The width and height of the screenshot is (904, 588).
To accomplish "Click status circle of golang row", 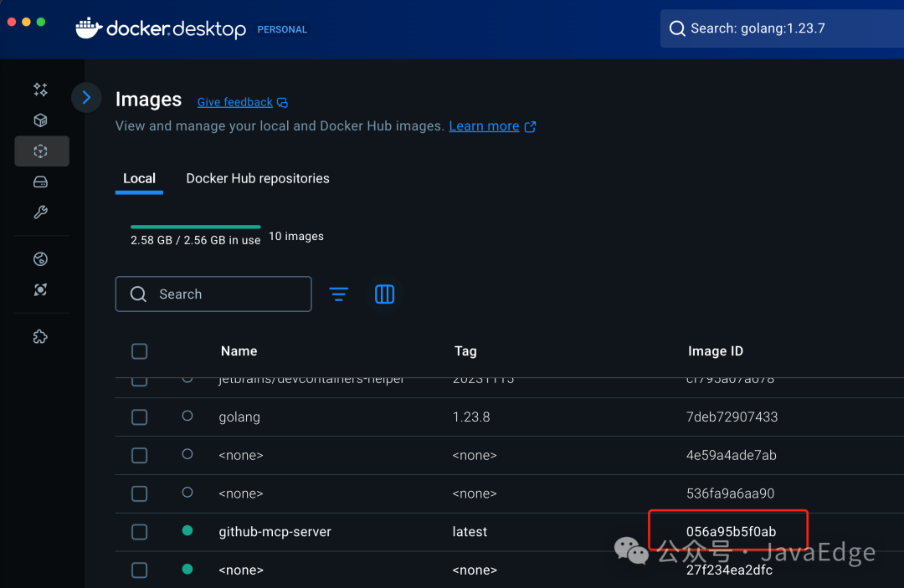I will point(187,416).
